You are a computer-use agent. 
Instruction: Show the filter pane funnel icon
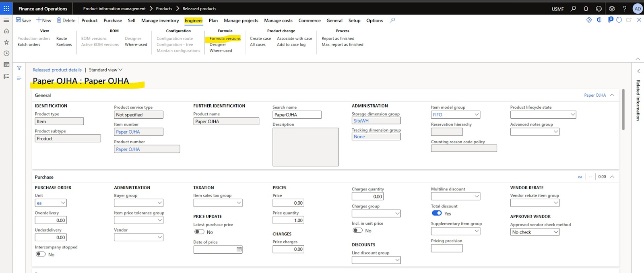tap(19, 68)
